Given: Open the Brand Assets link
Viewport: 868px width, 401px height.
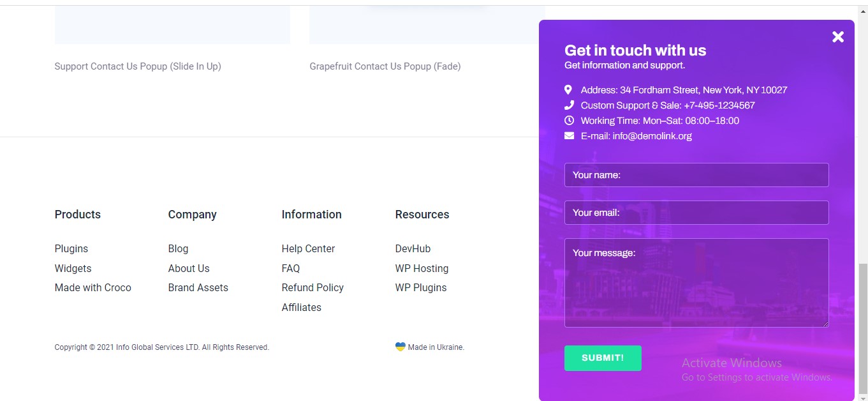Looking at the screenshot, I should (198, 288).
